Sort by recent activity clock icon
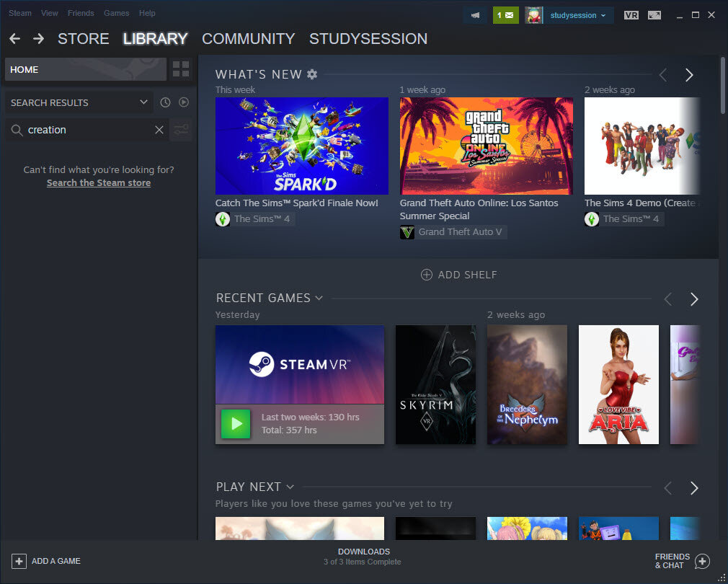 (165, 102)
